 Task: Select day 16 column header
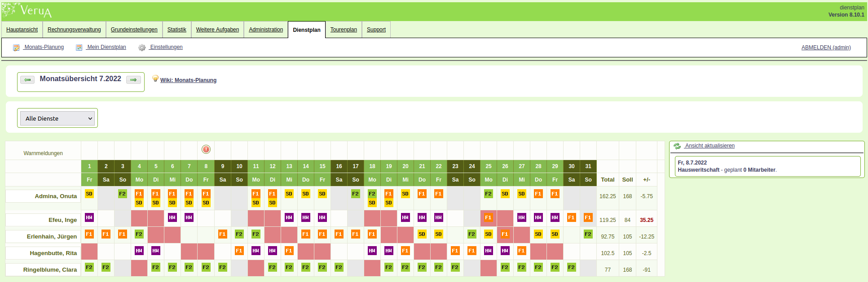(x=339, y=166)
